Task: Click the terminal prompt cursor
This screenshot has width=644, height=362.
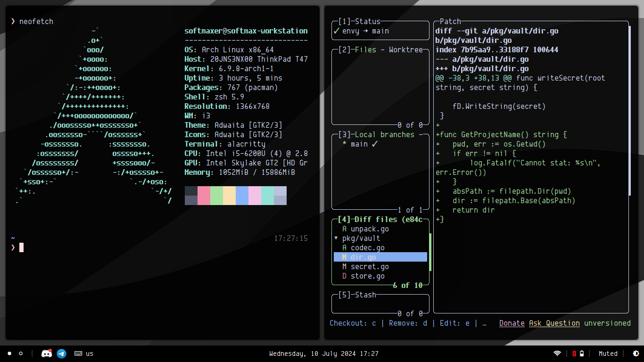Action: (21, 247)
